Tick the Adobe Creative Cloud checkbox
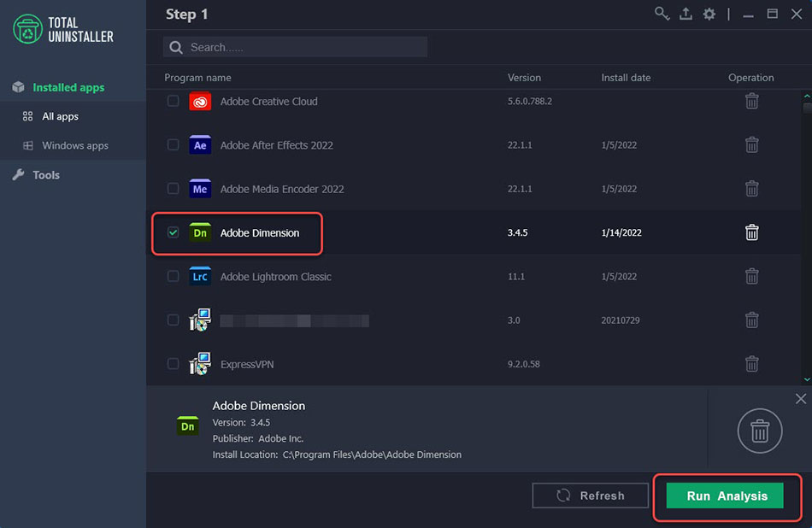Viewport: 812px width, 528px height. (173, 101)
